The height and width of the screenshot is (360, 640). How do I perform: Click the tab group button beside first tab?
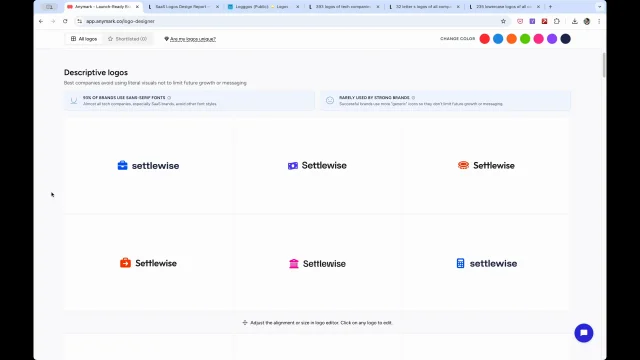(49, 7)
